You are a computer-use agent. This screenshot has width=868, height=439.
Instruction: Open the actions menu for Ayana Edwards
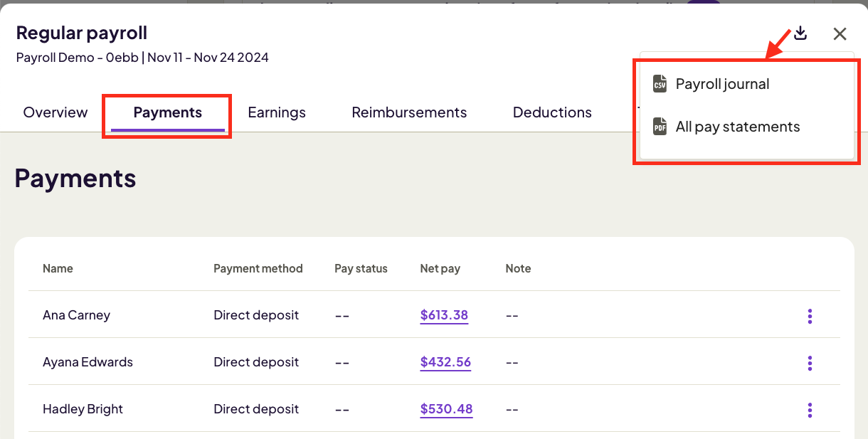coord(810,363)
